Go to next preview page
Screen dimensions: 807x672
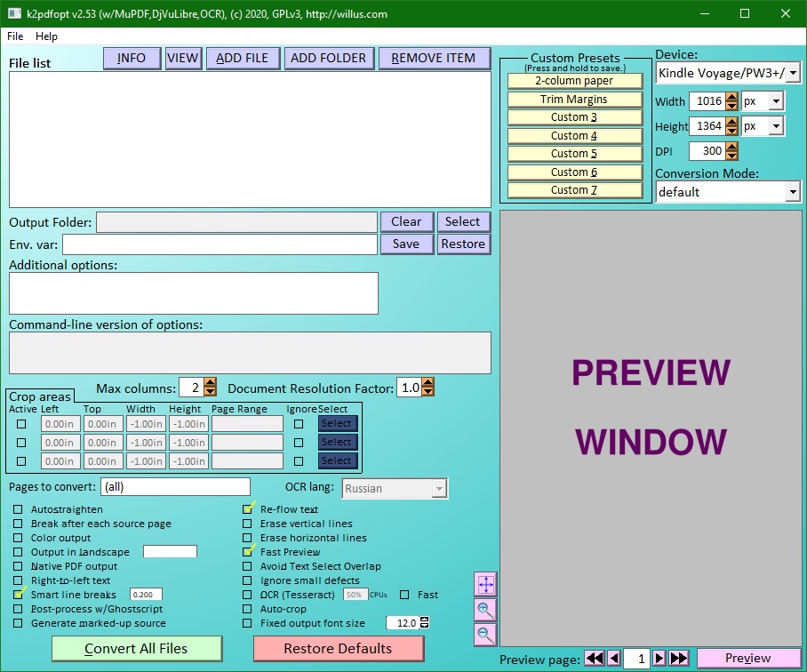click(x=659, y=658)
